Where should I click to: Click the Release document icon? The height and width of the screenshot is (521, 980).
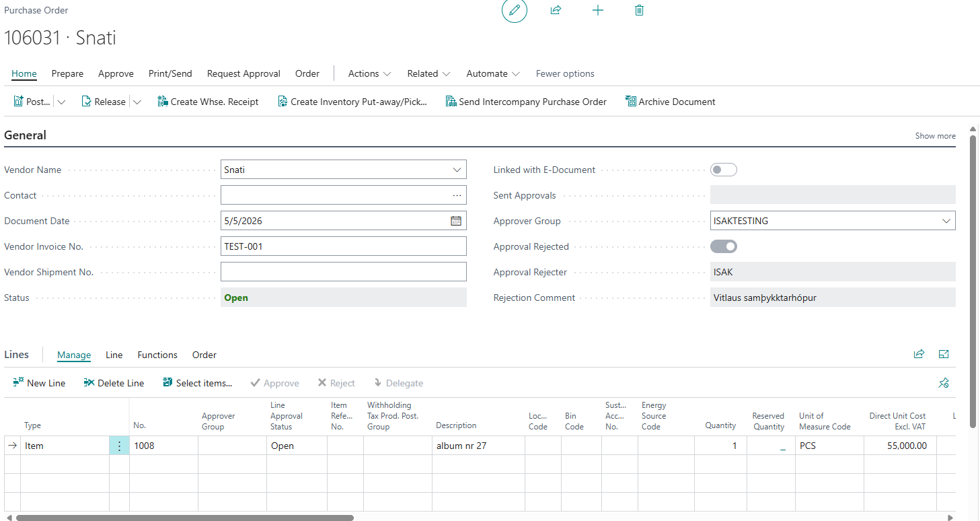tap(87, 102)
